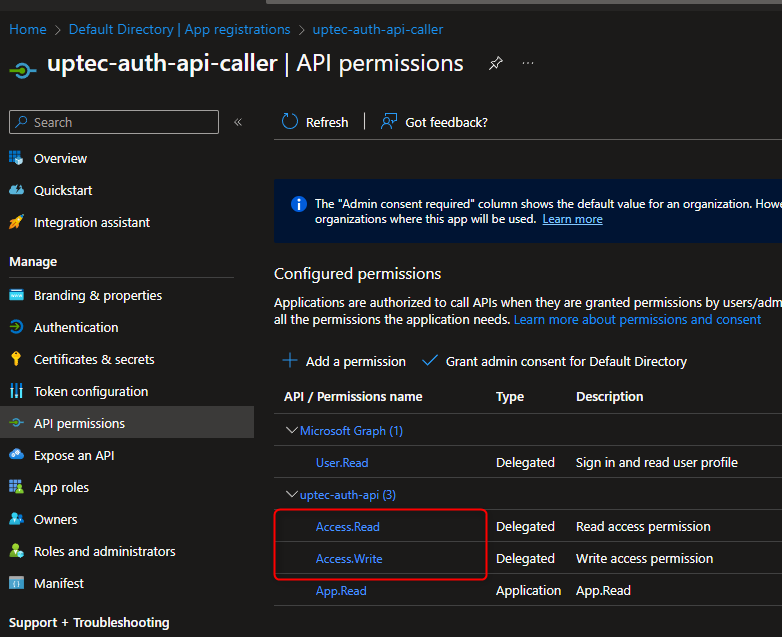Collapse the uptec-auth-api permissions group
The image size is (782, 637).
(x=291, y=495)
